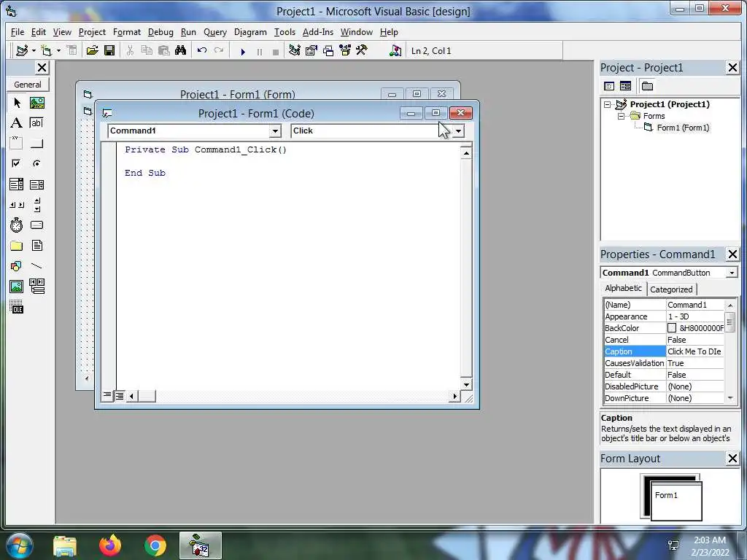Open the Click procedure dropdown
Image resolution: width=747 pixels, height=560 pixels.
[x=458, y=131]
